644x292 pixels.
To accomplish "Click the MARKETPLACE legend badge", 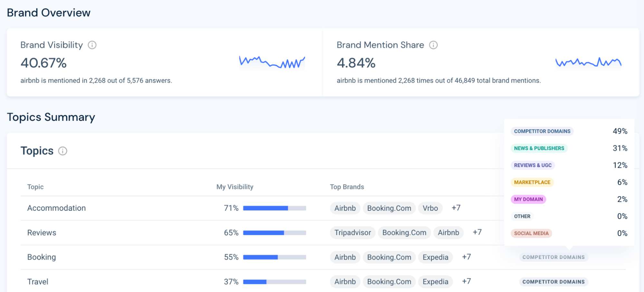I will [x=532, y=182].
